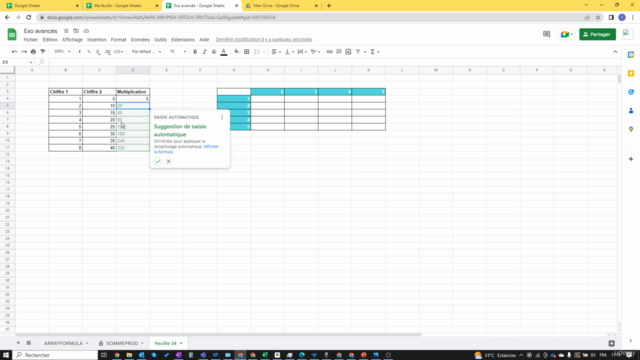
Task: Dismiss the autofill suggestion
Action: (x=169, y=162)
